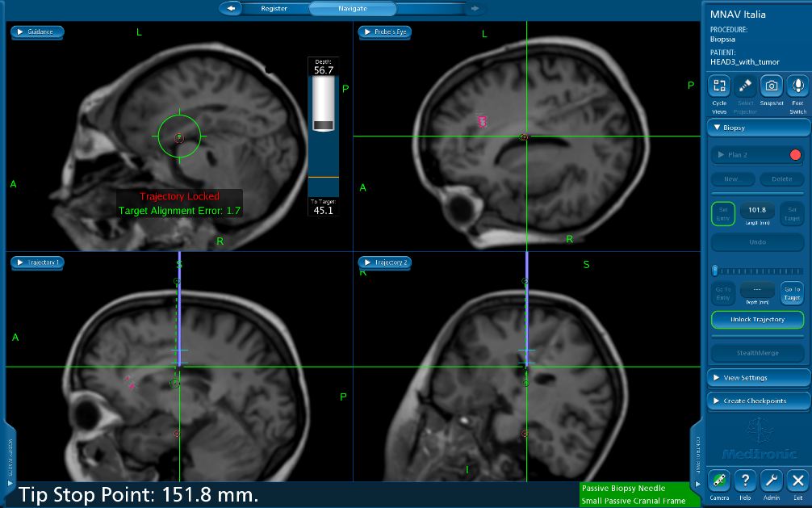Click patient name HEAD3_with_tumor

pyautogui.click(x=745, y=61)
